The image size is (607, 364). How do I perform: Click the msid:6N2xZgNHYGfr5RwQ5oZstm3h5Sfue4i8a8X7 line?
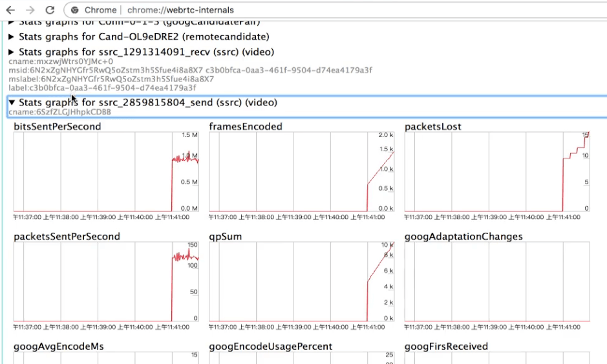click(191, 70)
